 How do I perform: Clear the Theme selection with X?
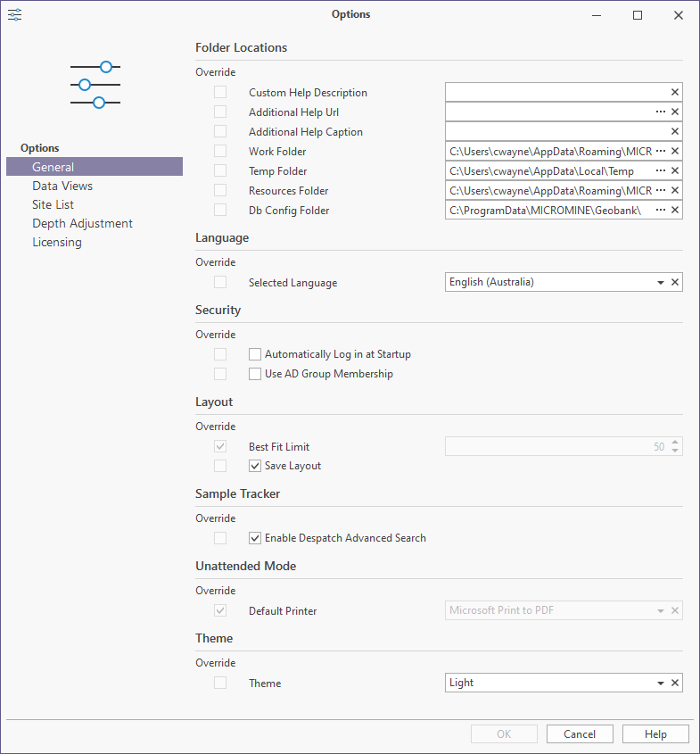(675, 683)
